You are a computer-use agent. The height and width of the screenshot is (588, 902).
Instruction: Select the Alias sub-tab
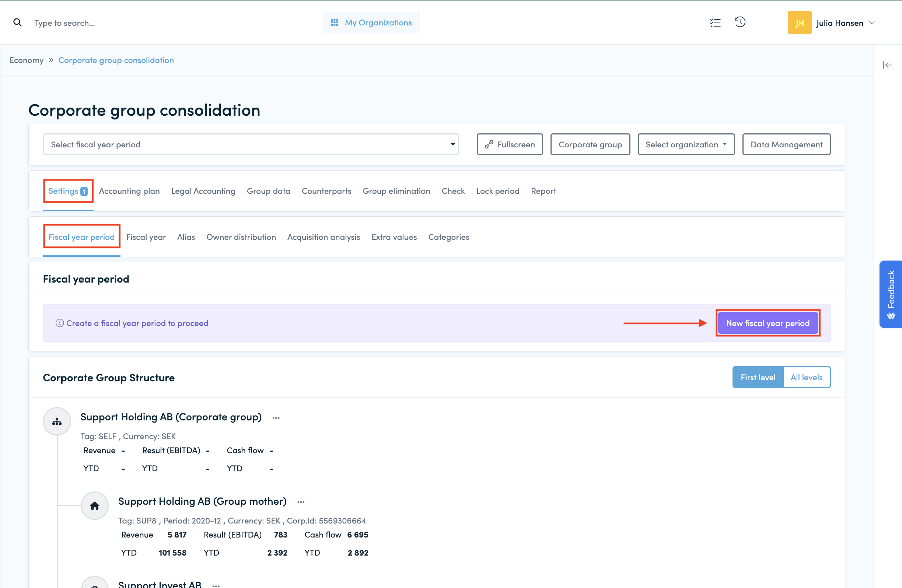click(x=186, y=237)
